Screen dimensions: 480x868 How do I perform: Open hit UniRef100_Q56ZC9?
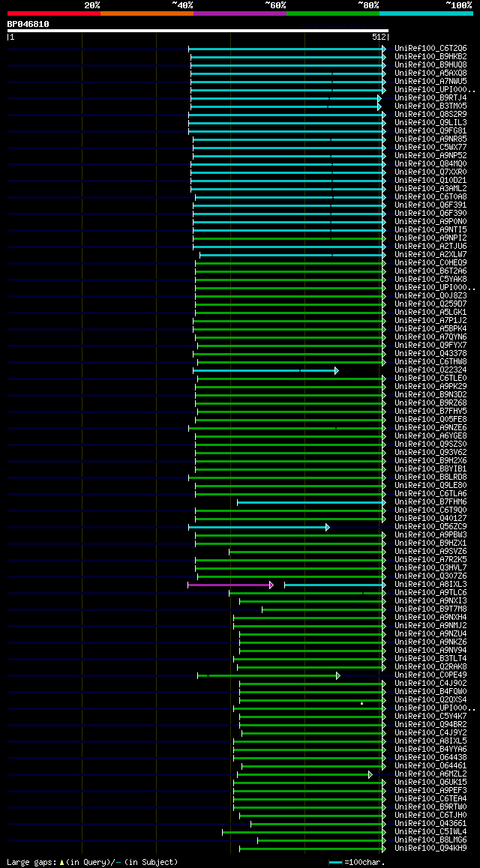coord(430,526)
